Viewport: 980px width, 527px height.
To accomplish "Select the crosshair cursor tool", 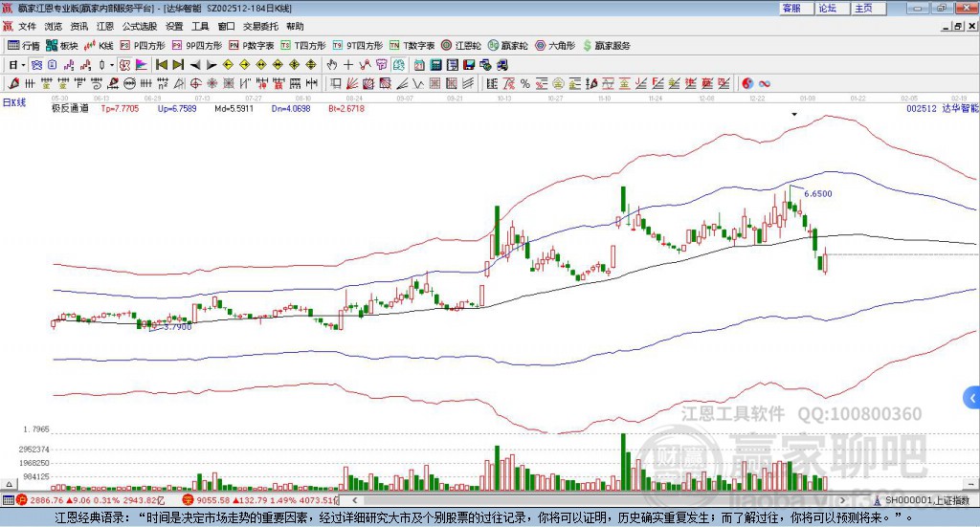I will point(348,65).
